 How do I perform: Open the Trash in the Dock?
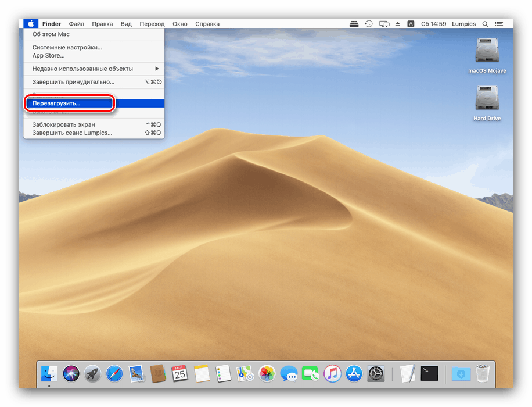(x=483, y=373)
